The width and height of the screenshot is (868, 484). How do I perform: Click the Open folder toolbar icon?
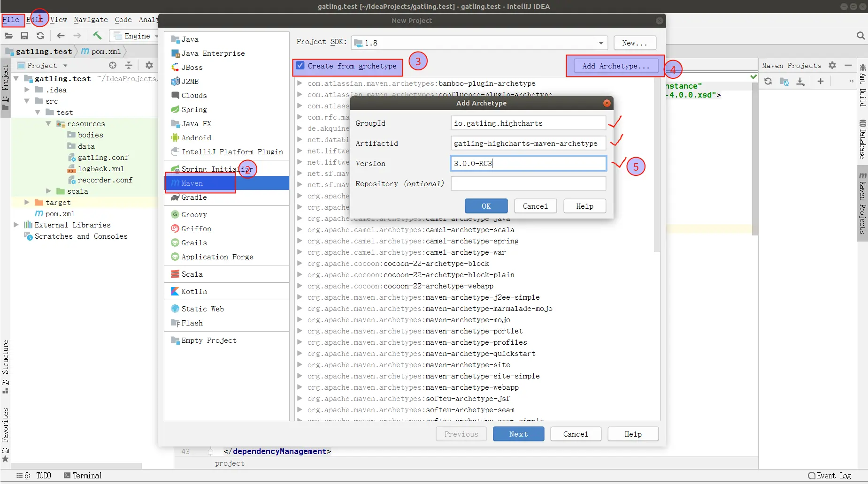[9, 36]
